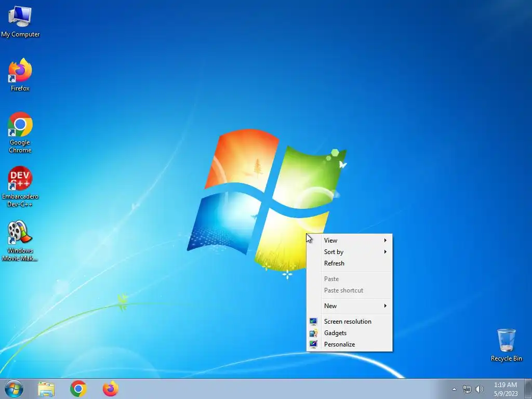Select the Recycle Bin desktop icon
Screen dimensions: 532x399
[506, 345]
